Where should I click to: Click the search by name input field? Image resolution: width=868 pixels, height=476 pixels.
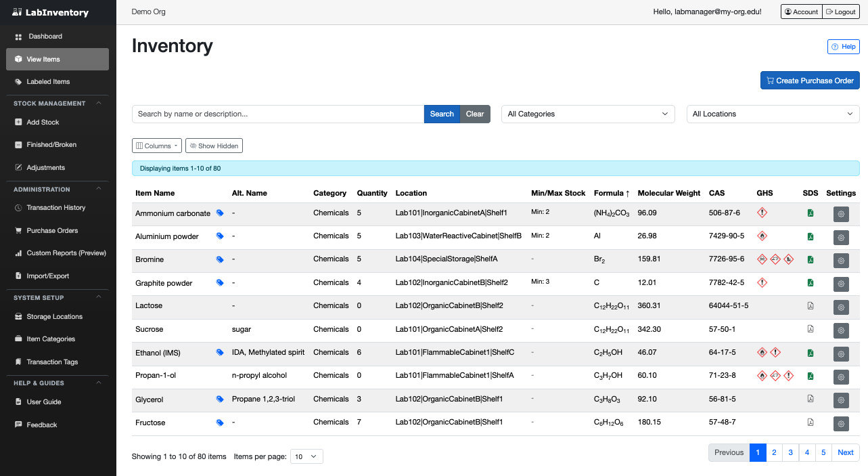point(277,114)
